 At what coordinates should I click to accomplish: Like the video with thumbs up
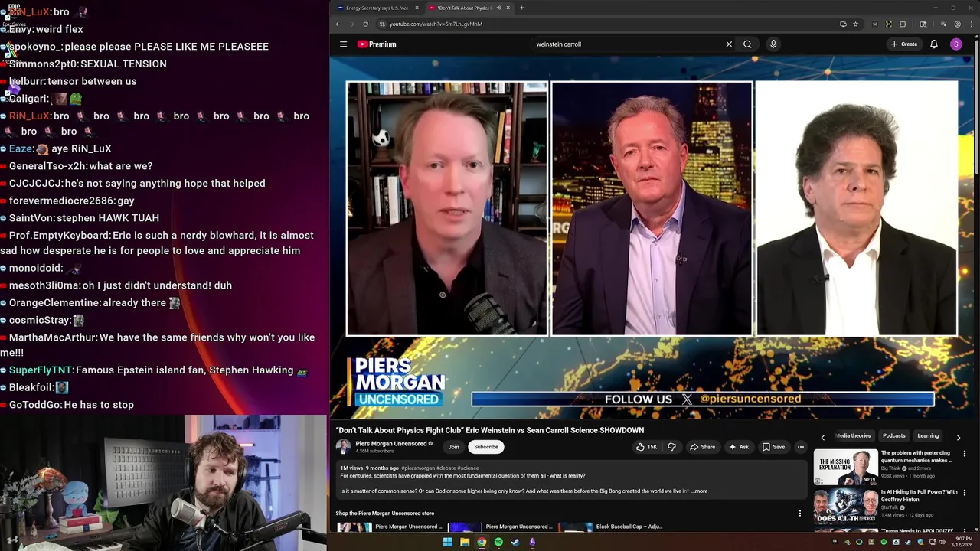click(646, 447)
